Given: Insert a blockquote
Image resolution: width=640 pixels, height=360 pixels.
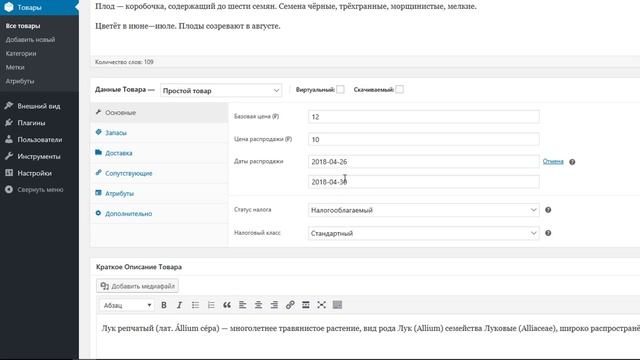Looking at the screenshot, I should click(227, 305).
